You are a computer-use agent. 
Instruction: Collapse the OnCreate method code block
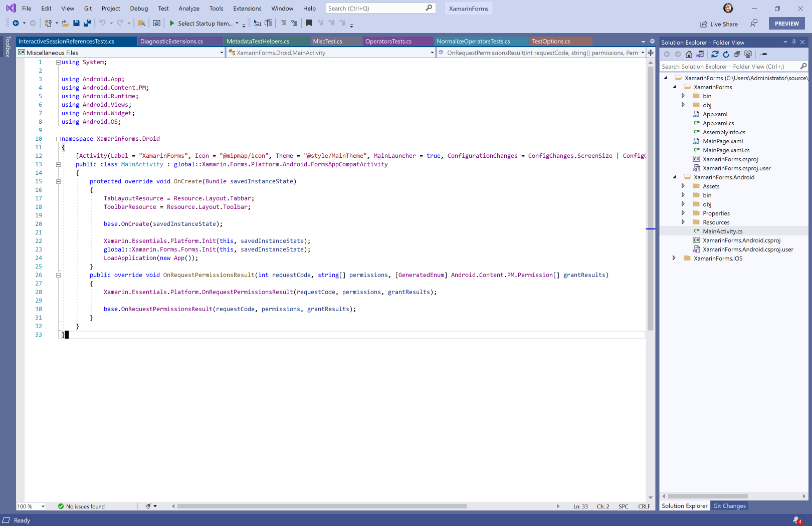(x=58, y=181)
